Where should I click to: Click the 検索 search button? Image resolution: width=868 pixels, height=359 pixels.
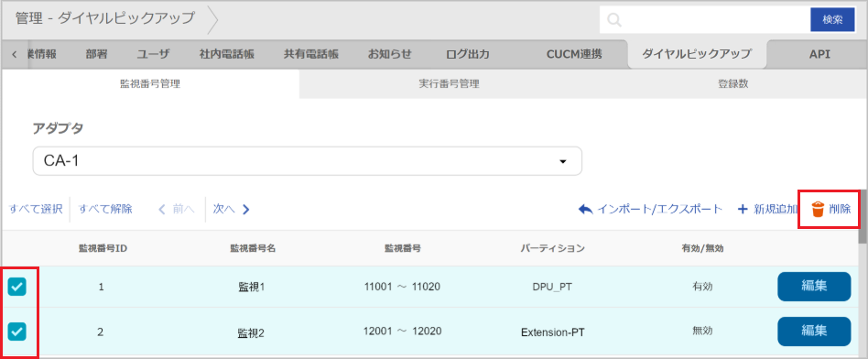click(x=832, y=20)
